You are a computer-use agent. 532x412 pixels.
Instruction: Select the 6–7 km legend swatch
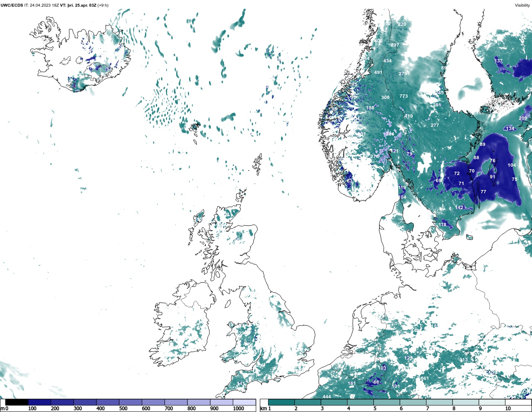(x=413, y=402)
